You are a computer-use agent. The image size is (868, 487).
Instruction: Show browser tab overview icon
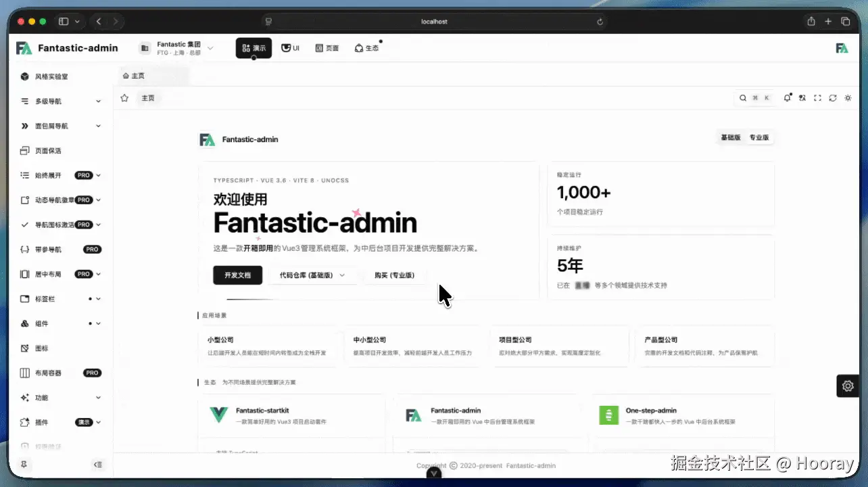(x=845, y=22)
